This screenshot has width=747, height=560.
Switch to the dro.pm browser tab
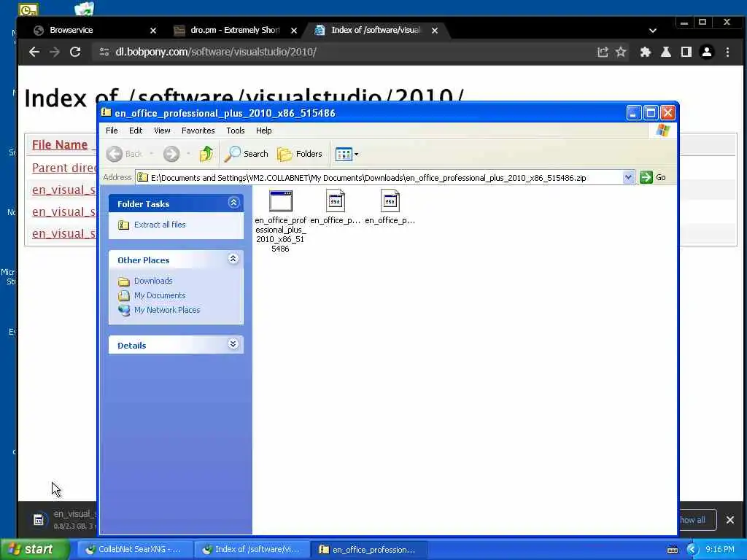pos(234,30)
